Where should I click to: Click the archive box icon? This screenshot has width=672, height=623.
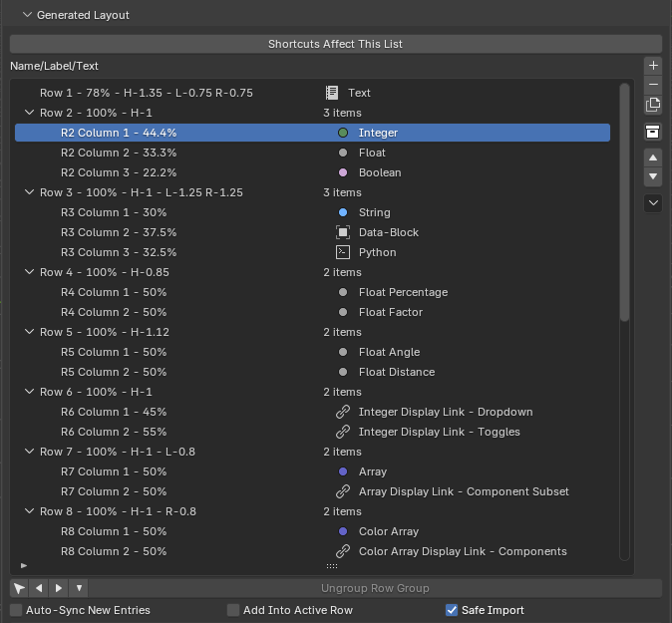653,132
